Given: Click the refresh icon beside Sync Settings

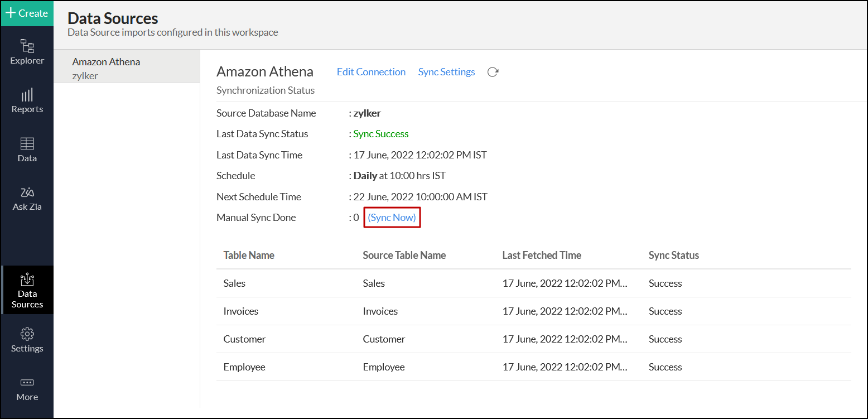Looking at the screenshot, I should tap(493, 72).
